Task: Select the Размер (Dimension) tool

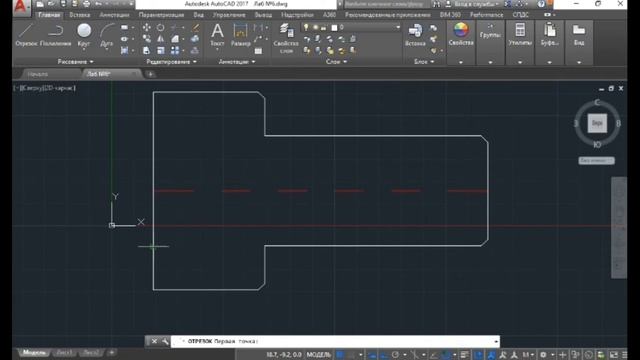Action: coord(240,34)
